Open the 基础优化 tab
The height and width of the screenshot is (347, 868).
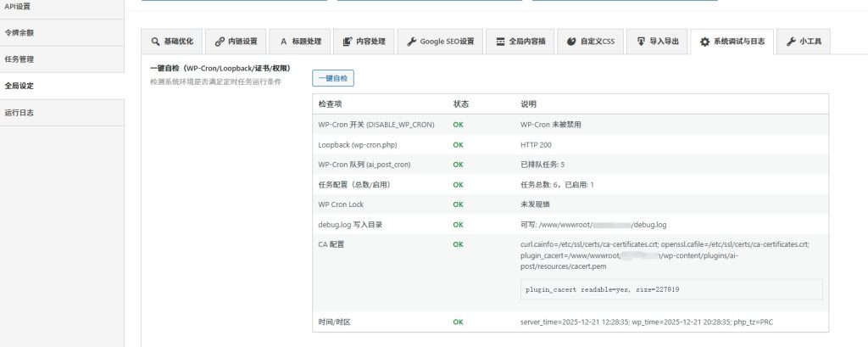[171, 42]
